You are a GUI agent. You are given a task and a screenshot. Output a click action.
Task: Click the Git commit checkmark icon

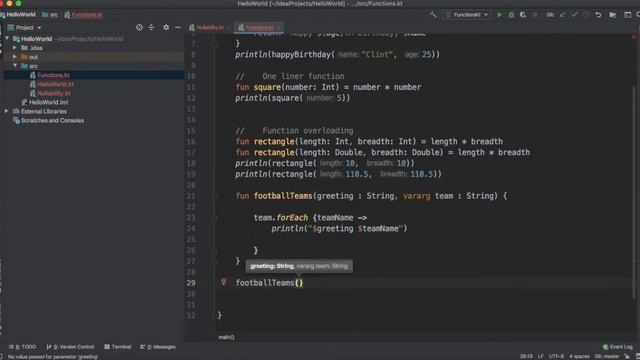pos(574,15)
